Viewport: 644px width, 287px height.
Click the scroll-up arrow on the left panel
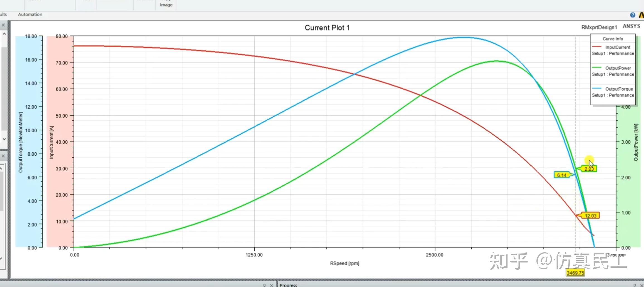pyautogui.click(x=4, y=33)
